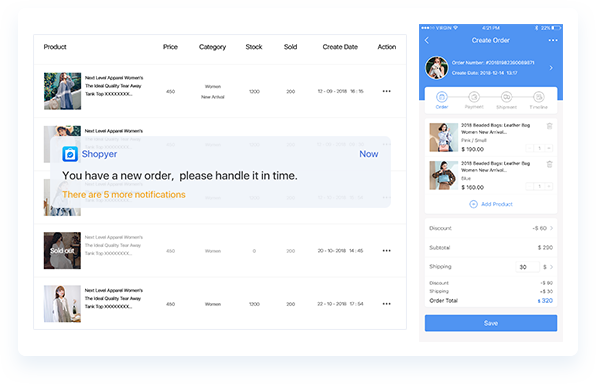Viewport: 596px width, 384px height.
Task: Decrease quantity of the $160.00 item
Action: [x=530, y=186]
